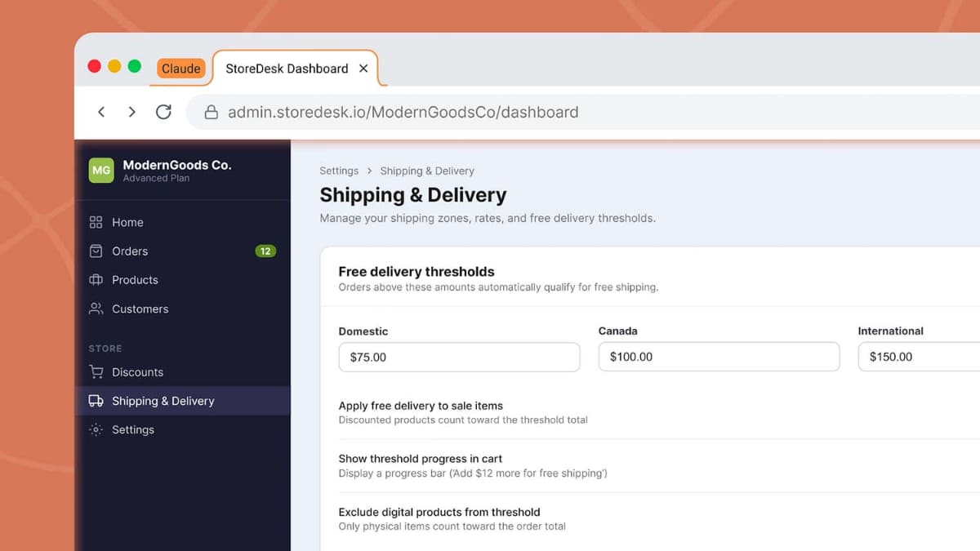
Task: Click the ModernGoods Co. store name
Action: point(177,165)
